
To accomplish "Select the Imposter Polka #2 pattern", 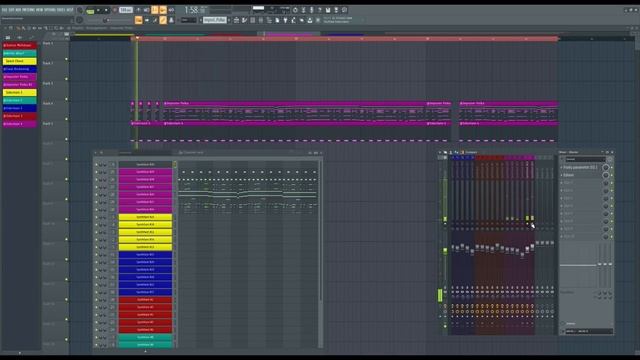I will 20,84.
